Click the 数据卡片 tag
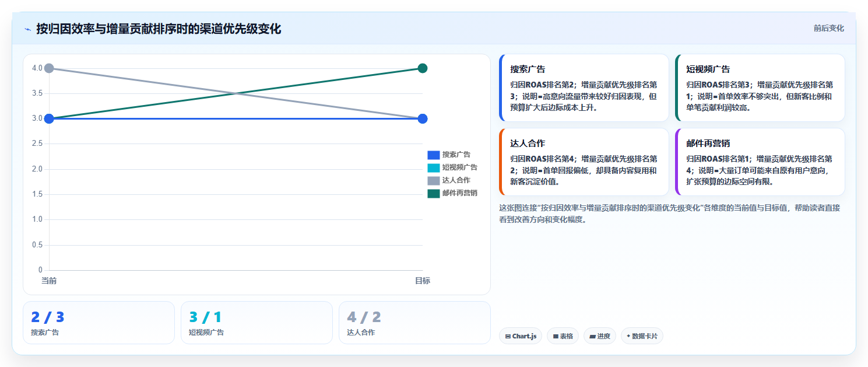868x367 pixels. (642, 336)
